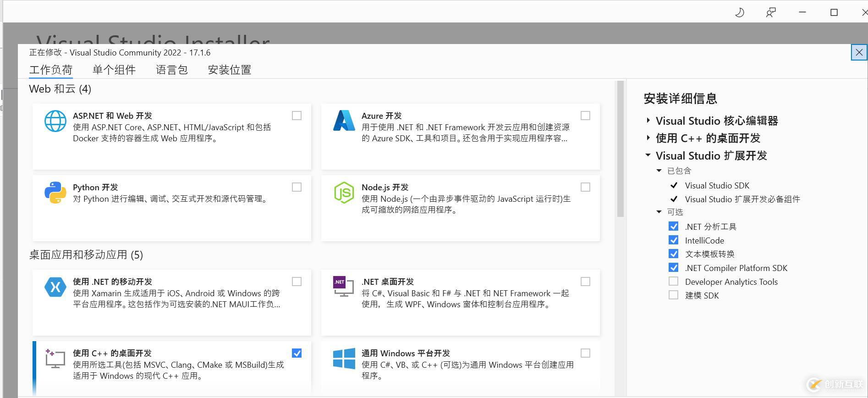Click the Visual Studio SDK included item

tap(717, 185)
